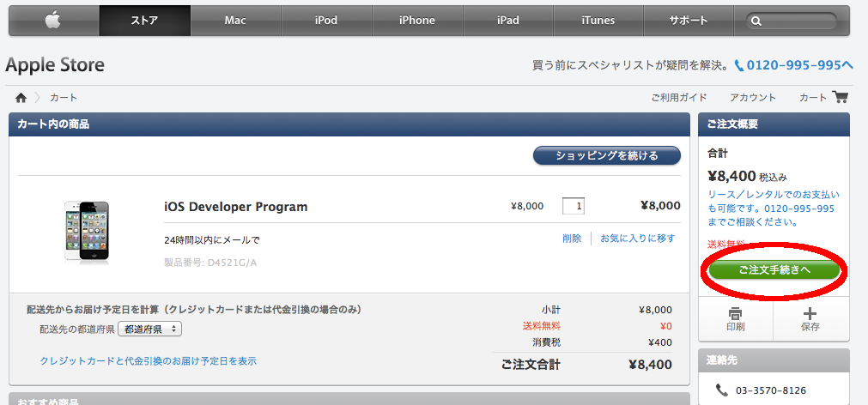
Task: Open the iPhone tab
Action: click(x=417, y=21)
